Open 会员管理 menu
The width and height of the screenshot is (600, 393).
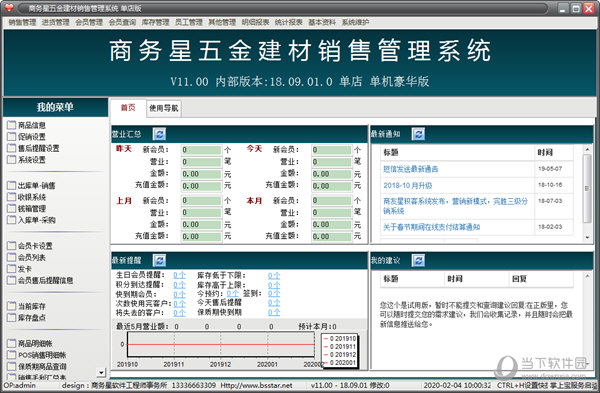point(89,22)
